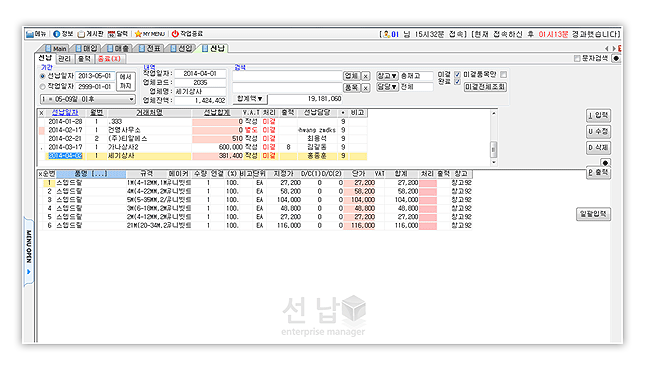Sort by the 선납일자 column header
Viewport: 645px width, 370px height.
point(65,113)
